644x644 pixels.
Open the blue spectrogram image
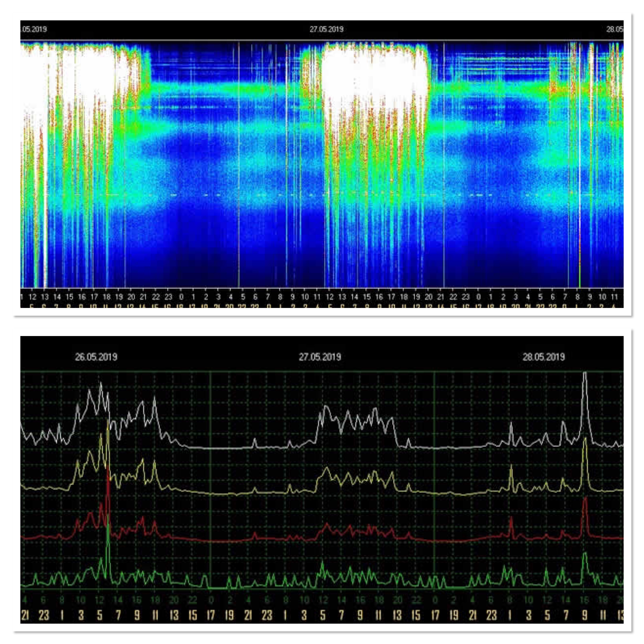click(322, 164)
